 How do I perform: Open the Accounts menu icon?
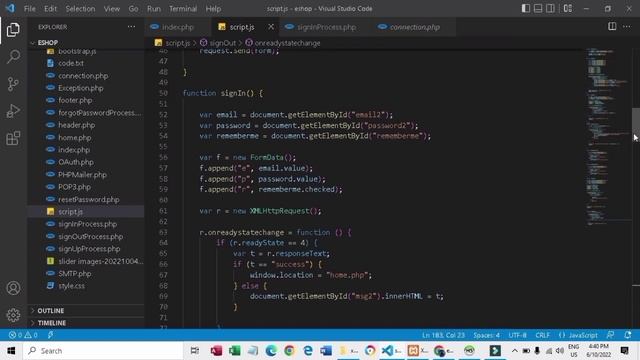coord(13,288)
